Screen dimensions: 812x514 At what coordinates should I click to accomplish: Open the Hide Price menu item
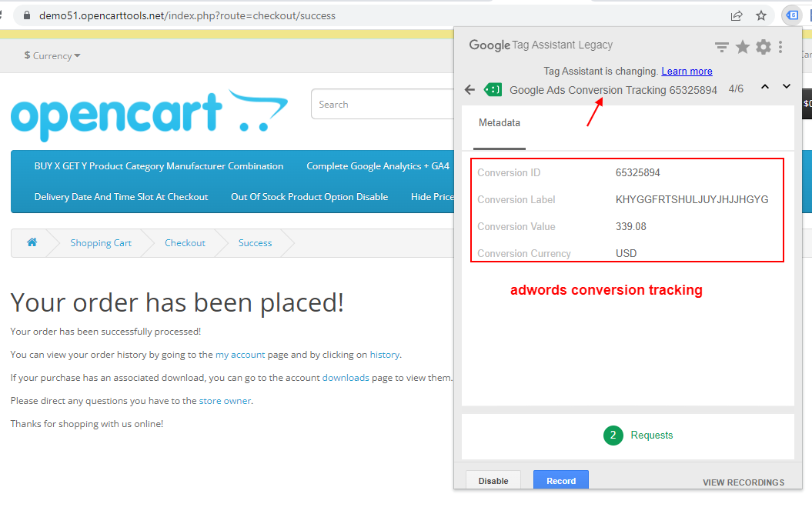[433, 197]
